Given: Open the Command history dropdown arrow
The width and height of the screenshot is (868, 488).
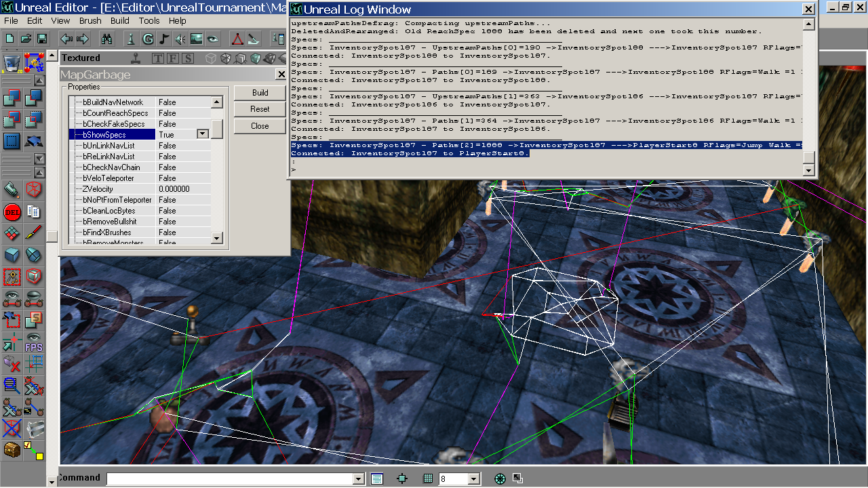Looking at the screenshot, I should 359,479.
